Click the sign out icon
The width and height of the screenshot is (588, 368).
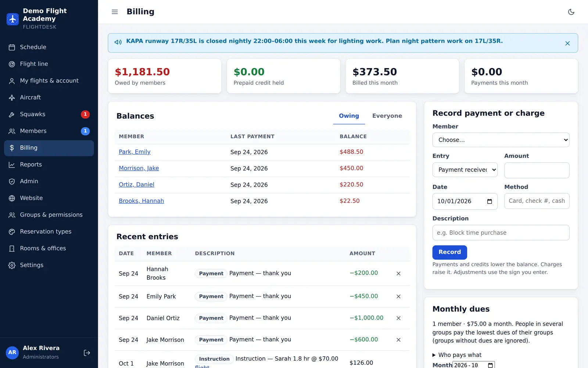pos(87,353)
